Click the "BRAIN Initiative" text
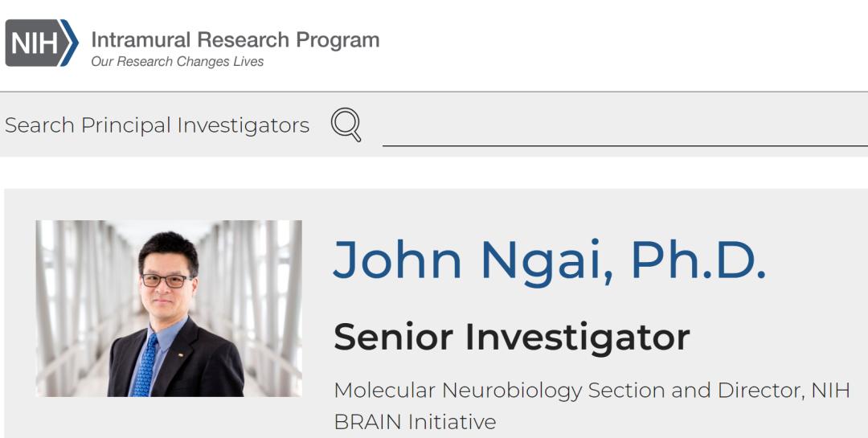 tap(415, 421)
